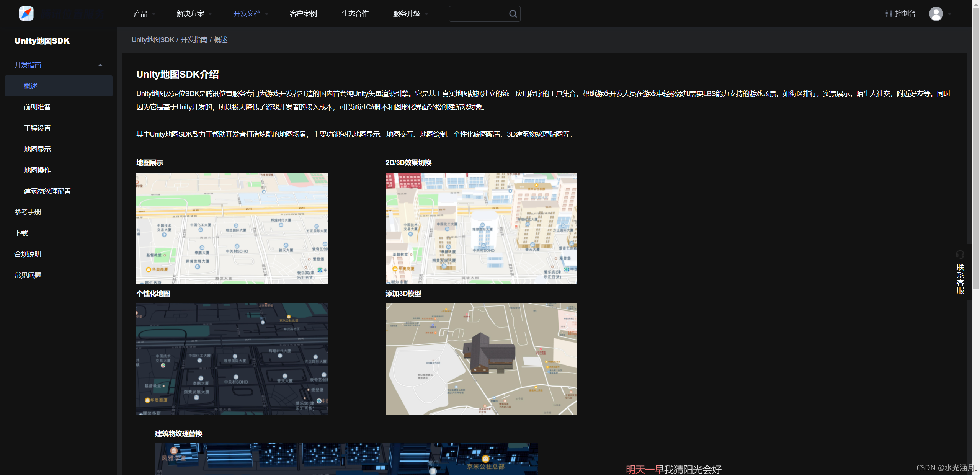Click the 地图展示 caption

tap(150, 163)
